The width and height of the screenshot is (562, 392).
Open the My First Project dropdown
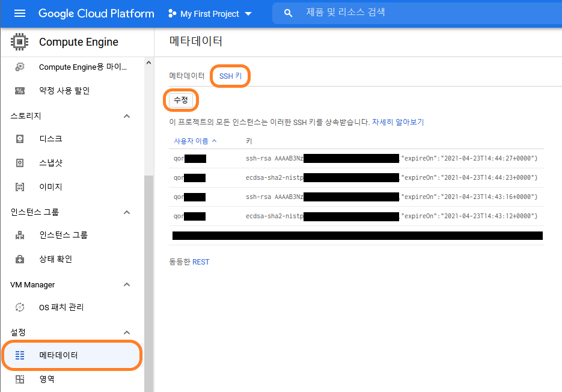[x=210, y=14]
